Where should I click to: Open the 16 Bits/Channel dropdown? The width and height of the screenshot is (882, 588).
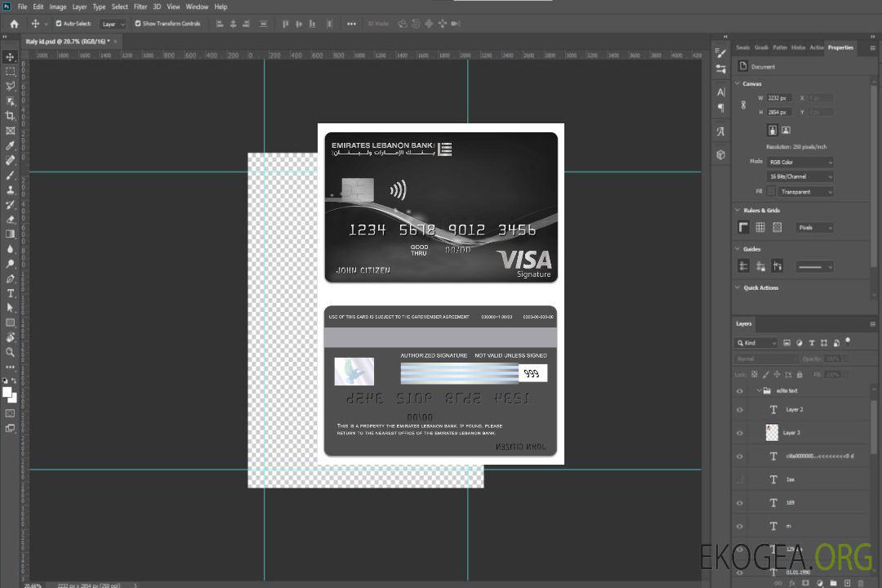click(800, 176)
